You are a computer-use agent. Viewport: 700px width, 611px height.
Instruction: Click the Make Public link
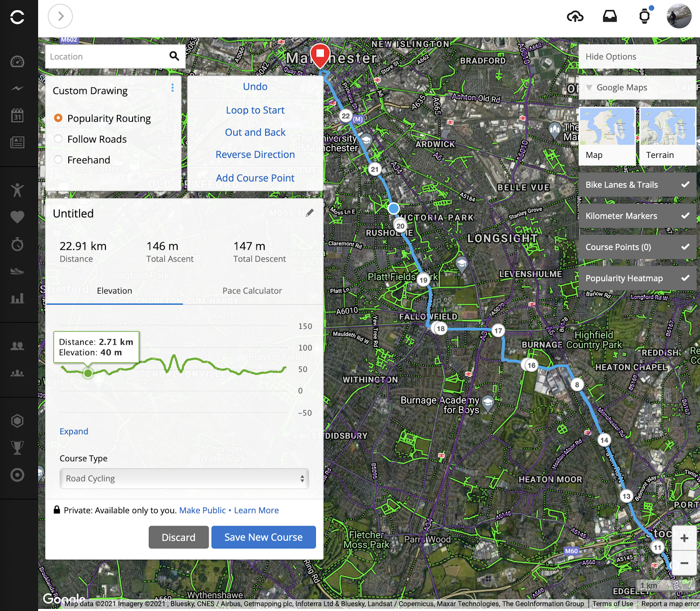click(203, 510)
